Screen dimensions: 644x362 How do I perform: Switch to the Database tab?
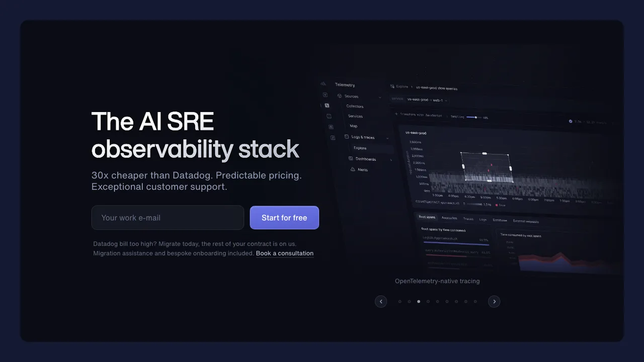tap(500, 220)
